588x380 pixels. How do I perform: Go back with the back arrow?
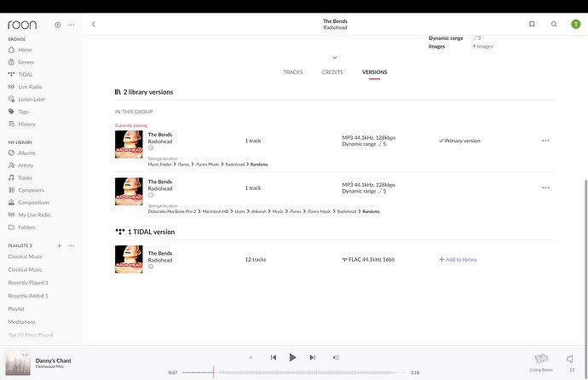94,25
